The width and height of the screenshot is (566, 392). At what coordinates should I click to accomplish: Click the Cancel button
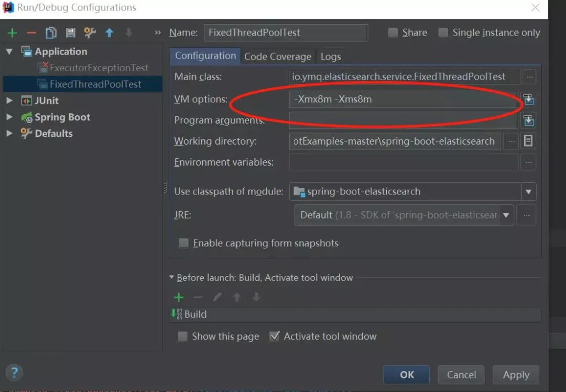click(461, 375)
